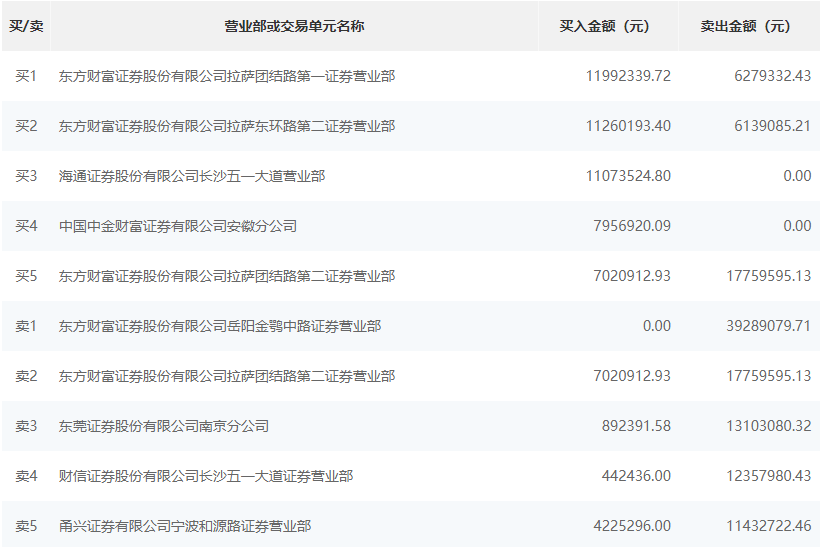Click buy amount 892391.58
This screenshot has width=823, height=547.
636,426
